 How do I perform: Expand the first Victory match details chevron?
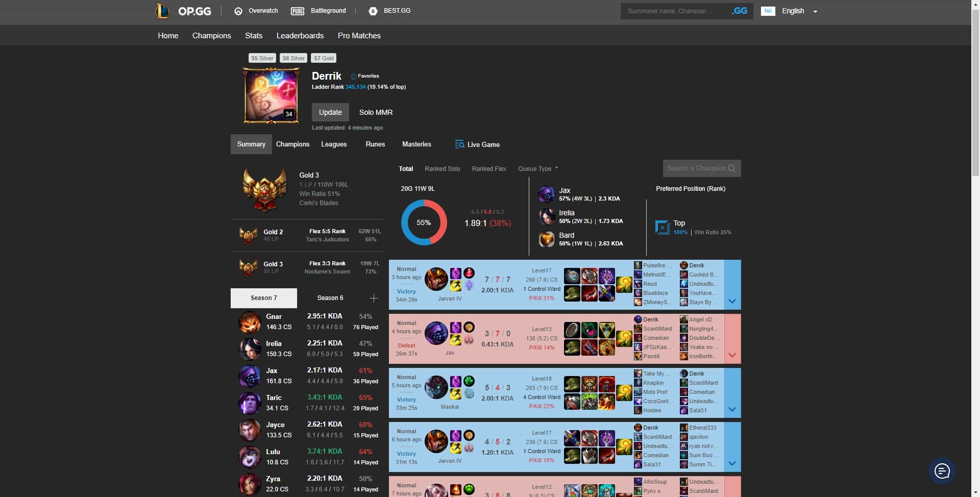point(732,301)
